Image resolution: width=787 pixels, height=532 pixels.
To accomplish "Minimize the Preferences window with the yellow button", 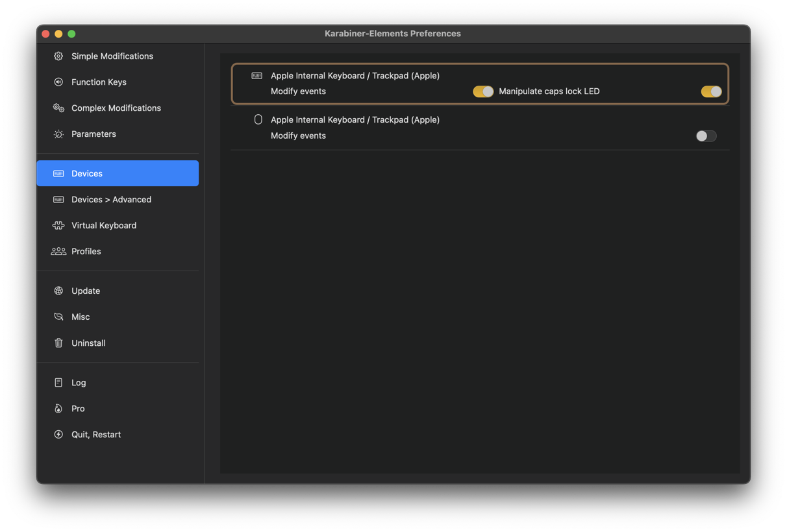I will [58, 34].
